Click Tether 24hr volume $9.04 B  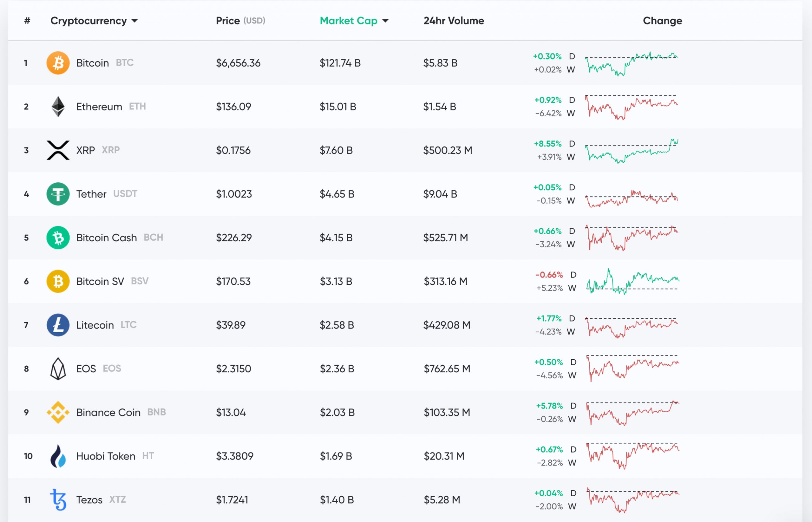[440, 194]
